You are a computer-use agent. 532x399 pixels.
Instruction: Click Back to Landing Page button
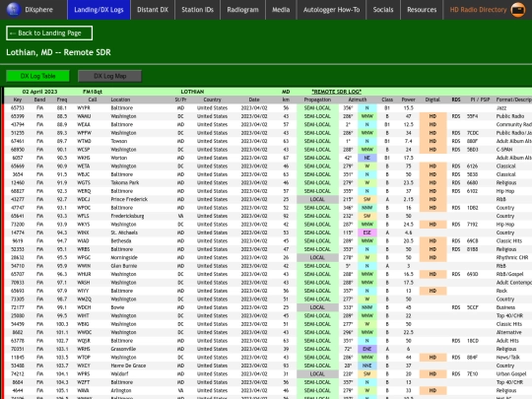coord(49,33)
